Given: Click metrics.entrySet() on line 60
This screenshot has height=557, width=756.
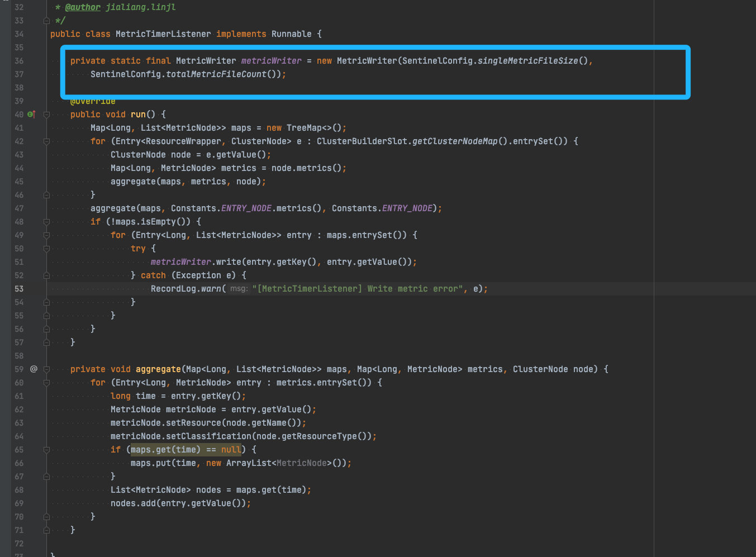Looking at the screenshot, I should tap(324, 383).
